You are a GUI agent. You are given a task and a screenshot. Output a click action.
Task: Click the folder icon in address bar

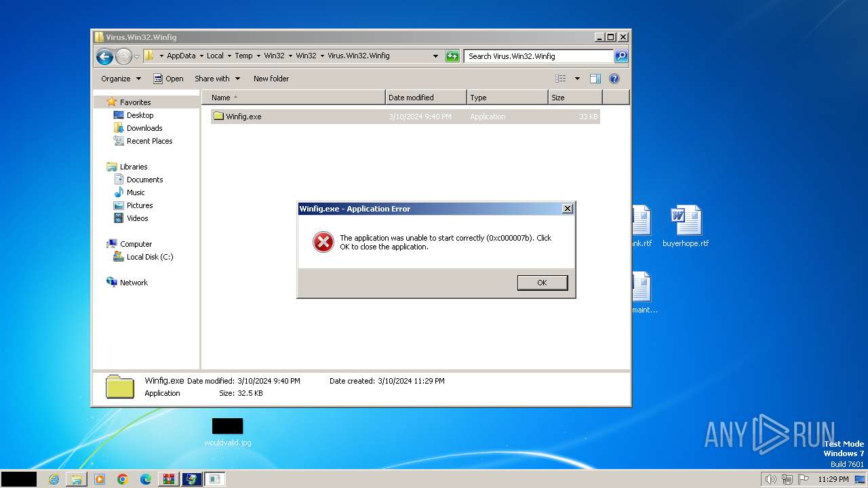point(149,56)
